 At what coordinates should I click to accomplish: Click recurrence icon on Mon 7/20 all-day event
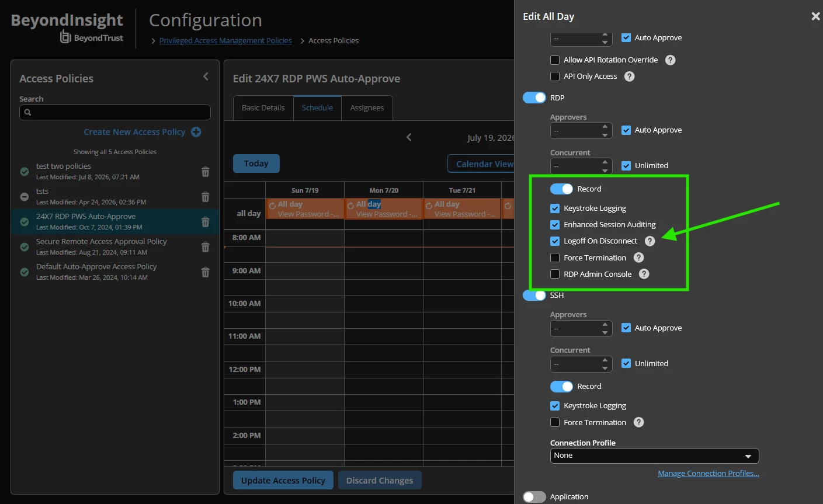coord(350,206)
